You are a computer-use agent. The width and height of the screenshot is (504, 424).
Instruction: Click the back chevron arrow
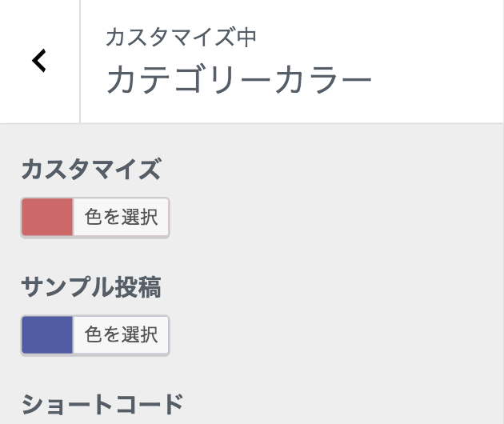[39, 61]
